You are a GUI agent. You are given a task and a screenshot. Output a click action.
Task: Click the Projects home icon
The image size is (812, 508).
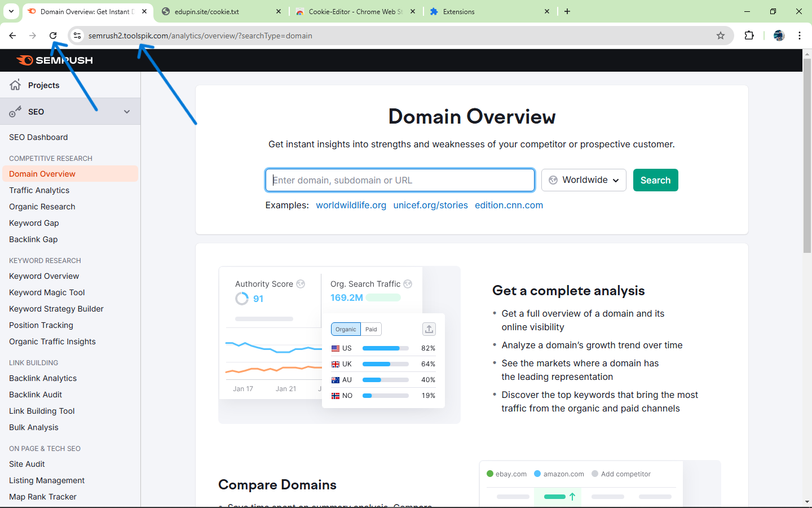[x=15, y=85]
